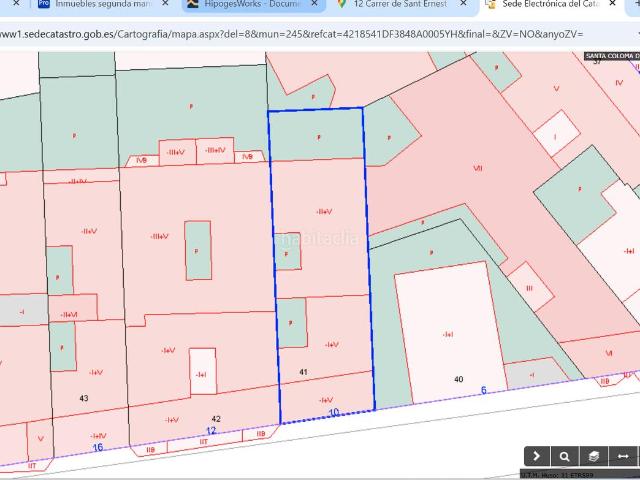640x480 pixels.
Task: Click the sedecatastro URL address bar
Action: (x=300, y=33)
